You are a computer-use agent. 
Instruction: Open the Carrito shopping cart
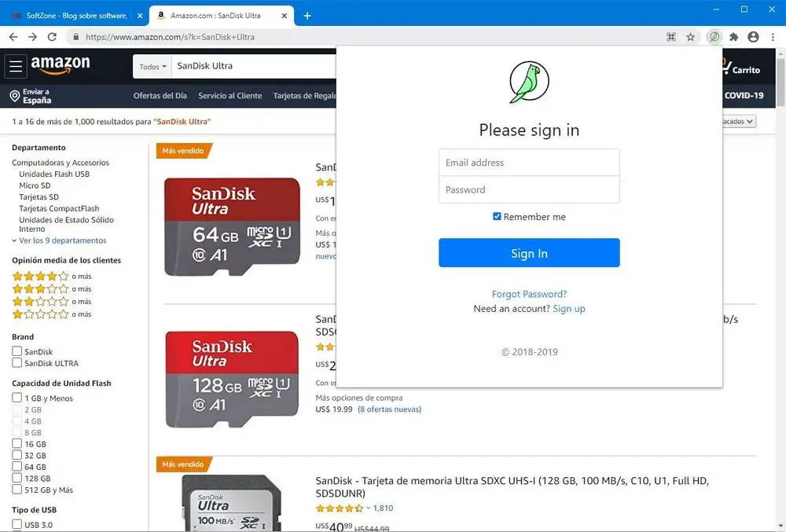(741, 68)
